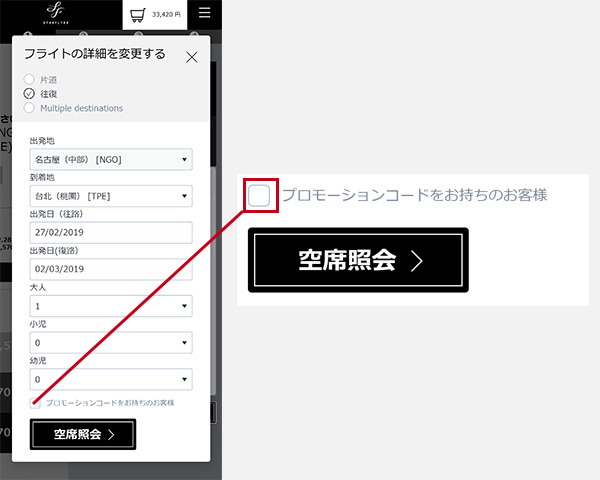Image resolution: width=600 pixels, height=480 pixels.
Task: Click the outbound date field 27/02/2019
Action: pyautogui.click(x=111, y=232)
